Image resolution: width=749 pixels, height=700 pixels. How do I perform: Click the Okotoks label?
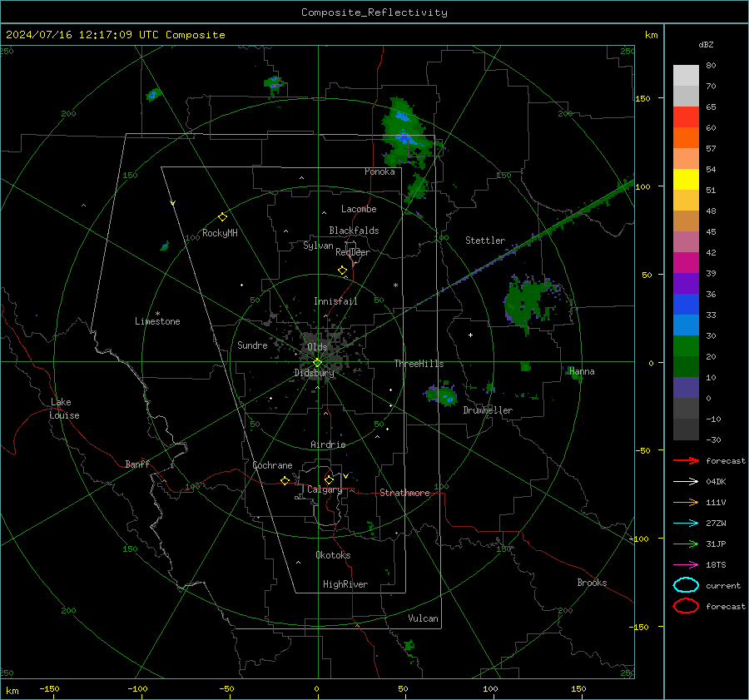[333, 555]
